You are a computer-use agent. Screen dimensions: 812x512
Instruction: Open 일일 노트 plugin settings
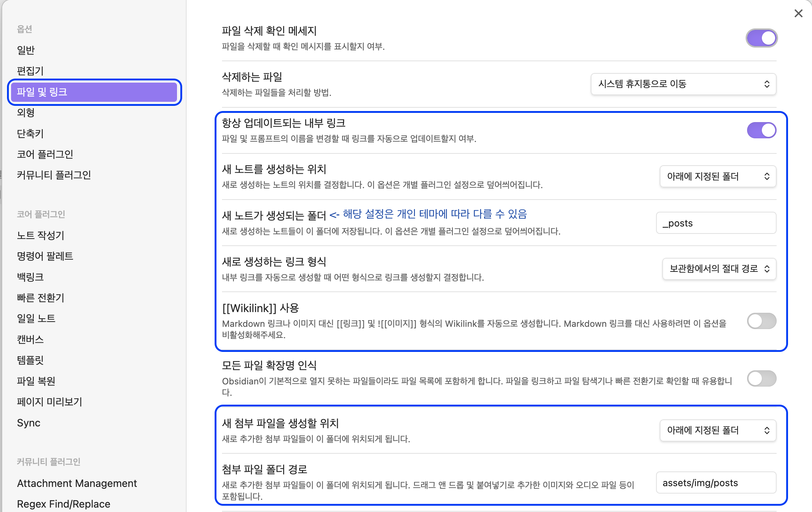pos(94,318)
